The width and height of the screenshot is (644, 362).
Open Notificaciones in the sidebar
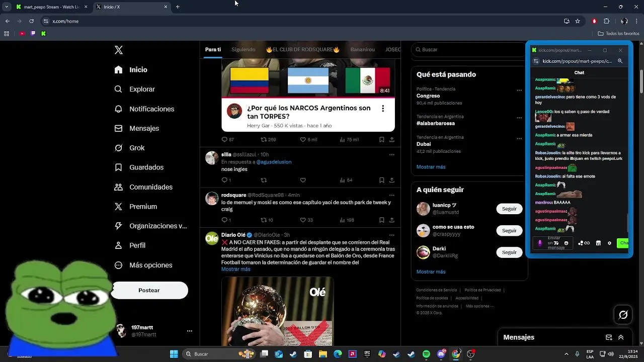(x=144, y=109)
